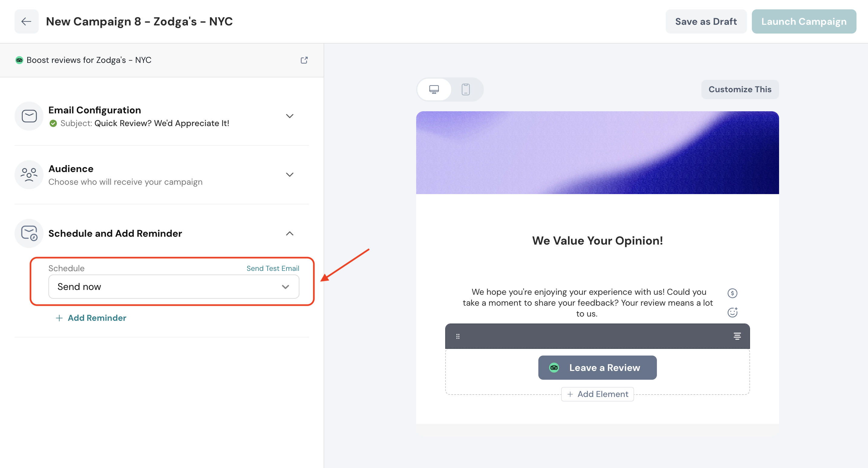Open the emoji picker icon
Viewport: 868px width, 468px height.
tap(732, 312)
